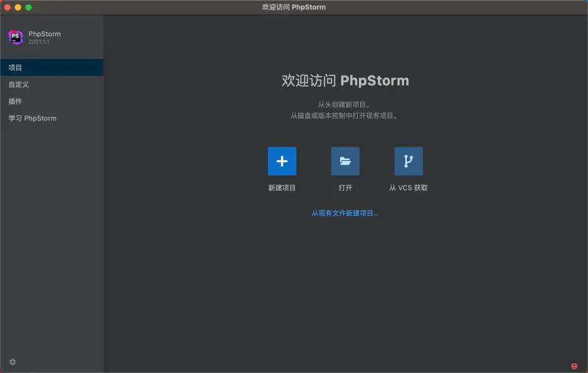
Task: Open the 插件 tab
Action: pyautogui.click(x=52, y=101)
